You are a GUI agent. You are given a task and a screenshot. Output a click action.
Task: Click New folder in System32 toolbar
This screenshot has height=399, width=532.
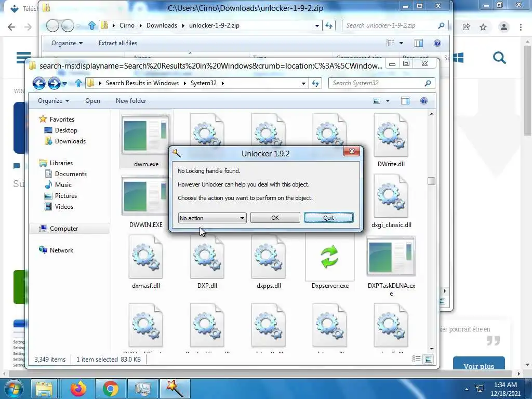(131, 101)
